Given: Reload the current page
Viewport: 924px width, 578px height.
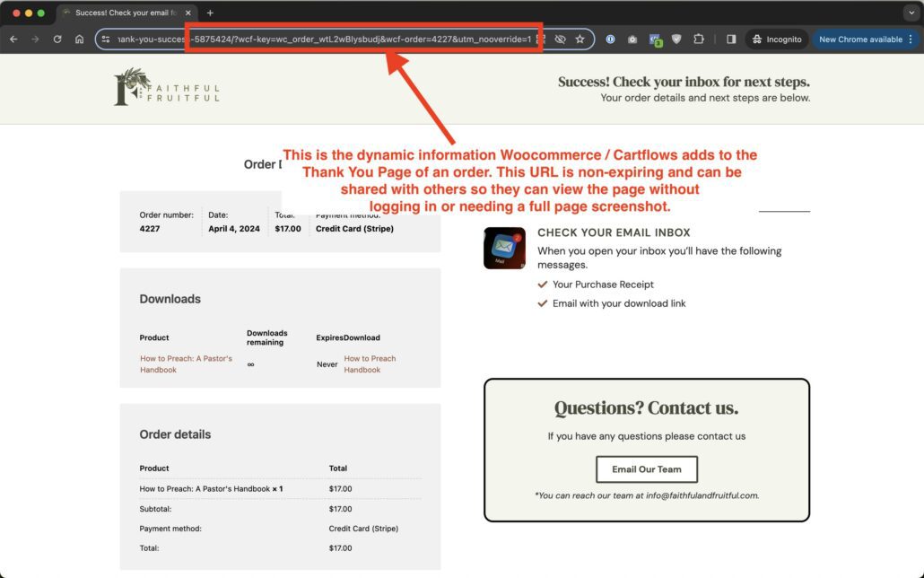Looking at the screenshot, I should (x=57, y=39).
